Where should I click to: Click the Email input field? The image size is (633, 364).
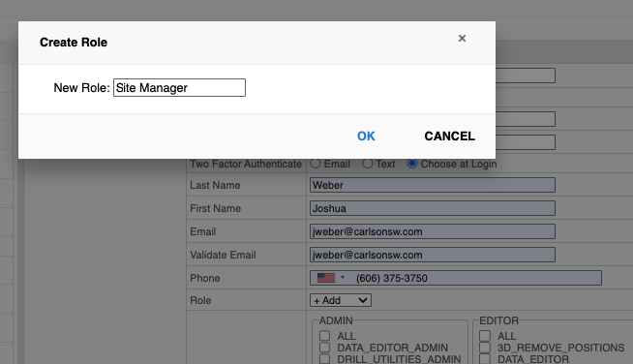point(433,231)
